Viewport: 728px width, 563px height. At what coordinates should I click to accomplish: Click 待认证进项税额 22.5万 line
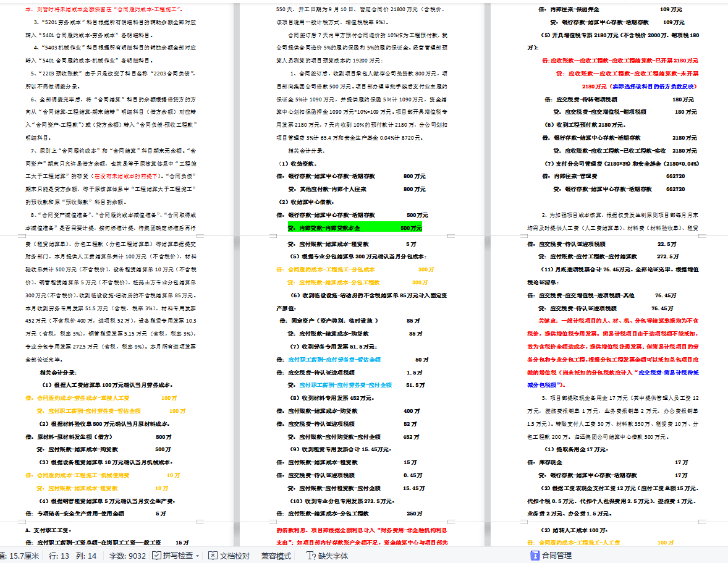(x=602, y=243)
